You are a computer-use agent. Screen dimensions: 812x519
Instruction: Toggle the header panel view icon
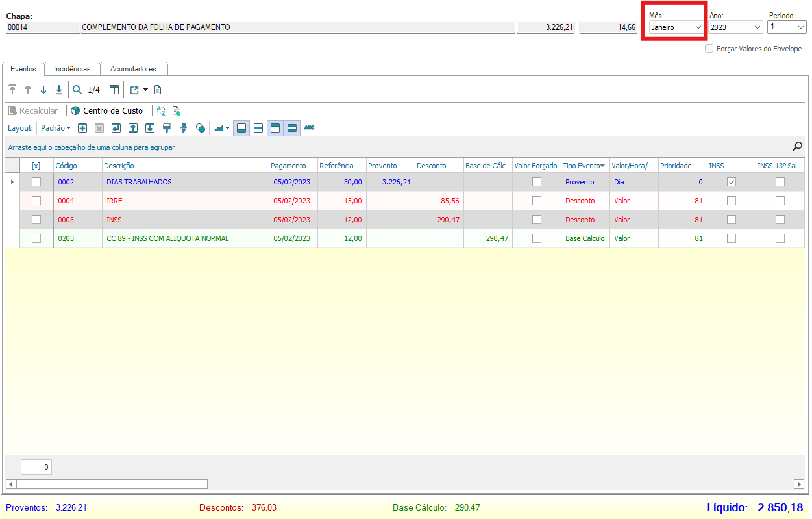click(275, 129)
